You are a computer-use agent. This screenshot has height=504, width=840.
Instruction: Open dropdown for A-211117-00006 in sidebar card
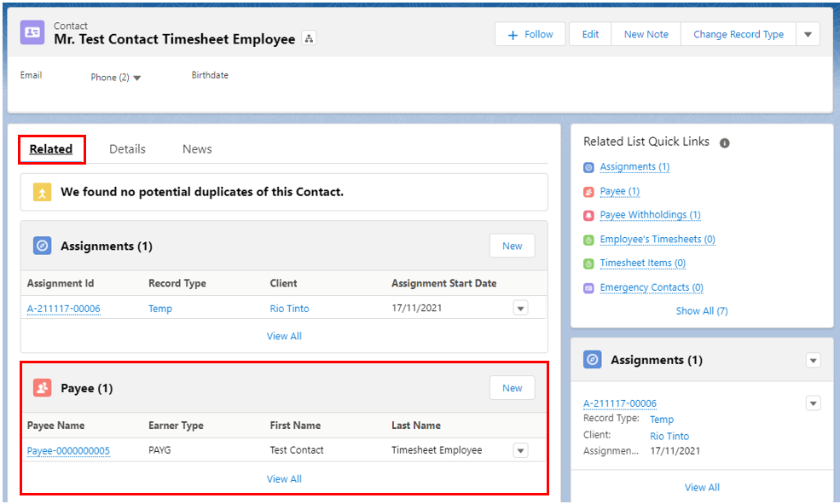[814, 403]
